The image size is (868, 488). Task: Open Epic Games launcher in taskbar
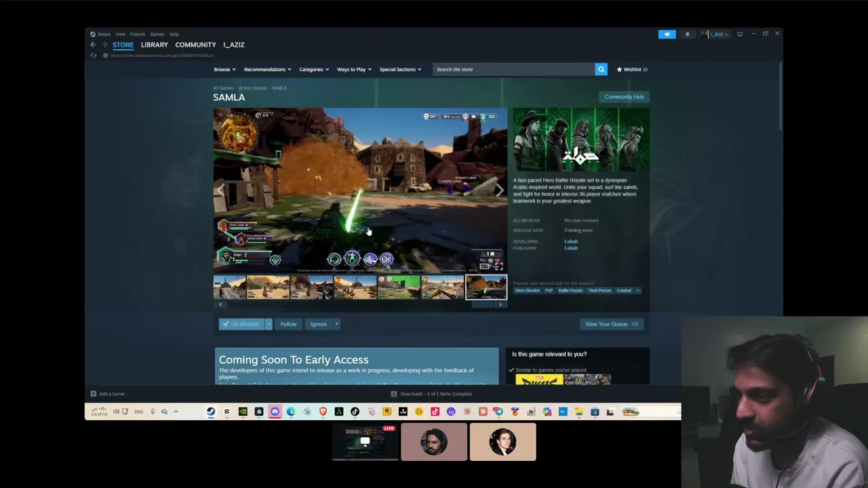coord(259,411)
